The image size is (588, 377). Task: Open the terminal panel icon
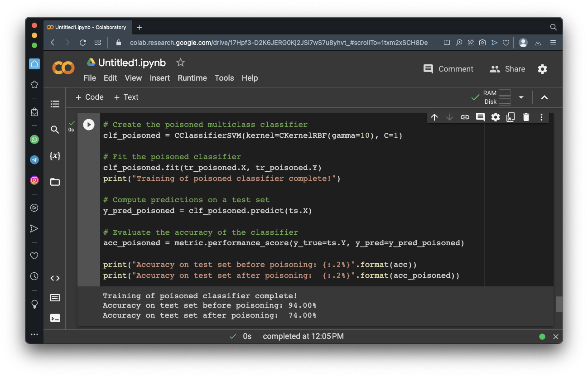(x=55, y=318)
